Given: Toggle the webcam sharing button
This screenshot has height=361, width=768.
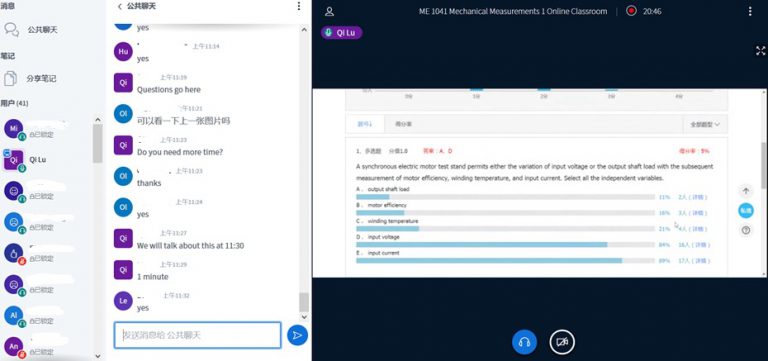Looking at the screenshot, I should coord(562,342).
